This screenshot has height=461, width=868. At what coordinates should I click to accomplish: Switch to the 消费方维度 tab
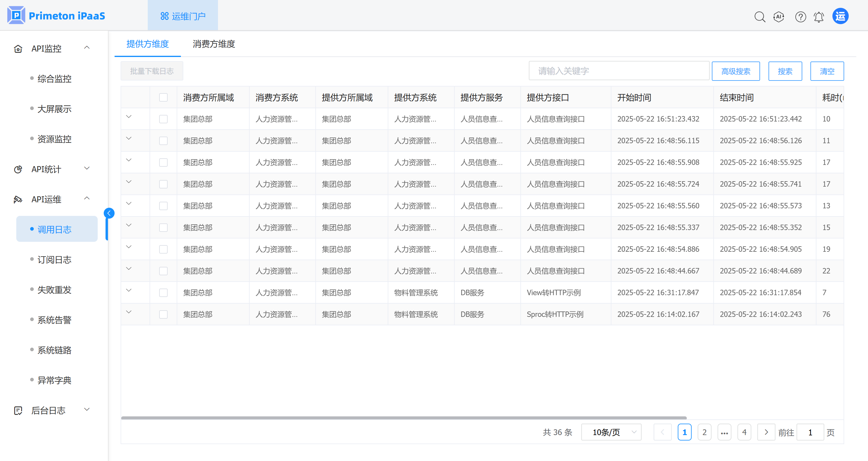(214, 44)
